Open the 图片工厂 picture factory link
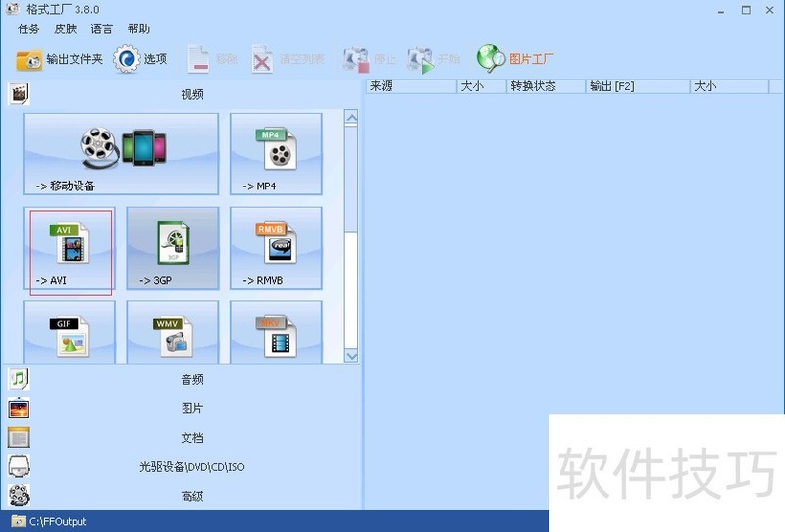 514,59
